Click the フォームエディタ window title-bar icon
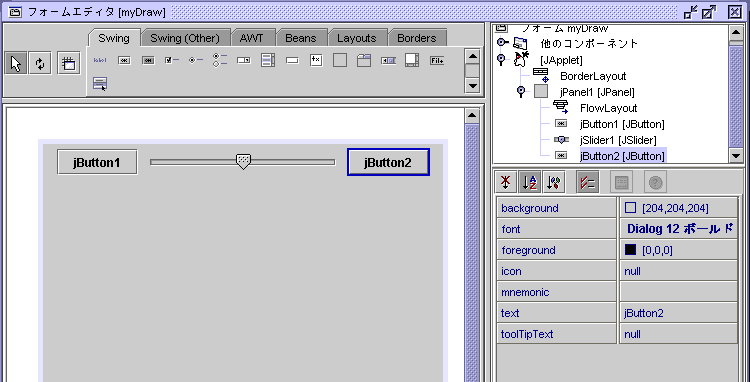This screenshot has width=750, height=382. click(x=16, y=12)
